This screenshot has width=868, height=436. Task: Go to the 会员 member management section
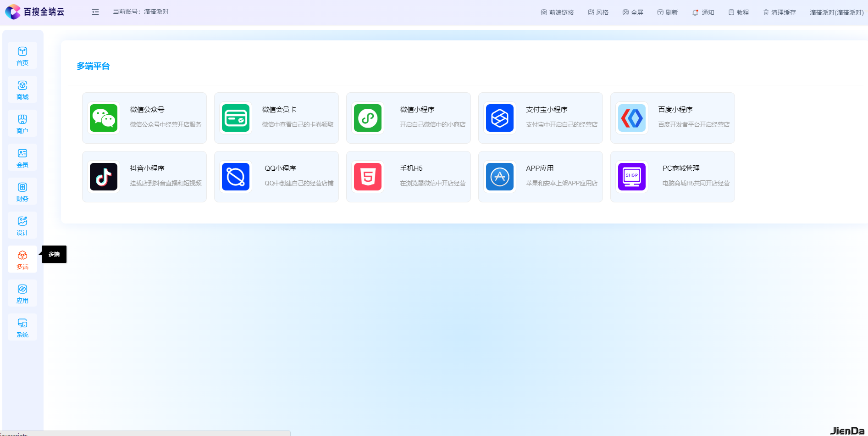pos(22,157)
